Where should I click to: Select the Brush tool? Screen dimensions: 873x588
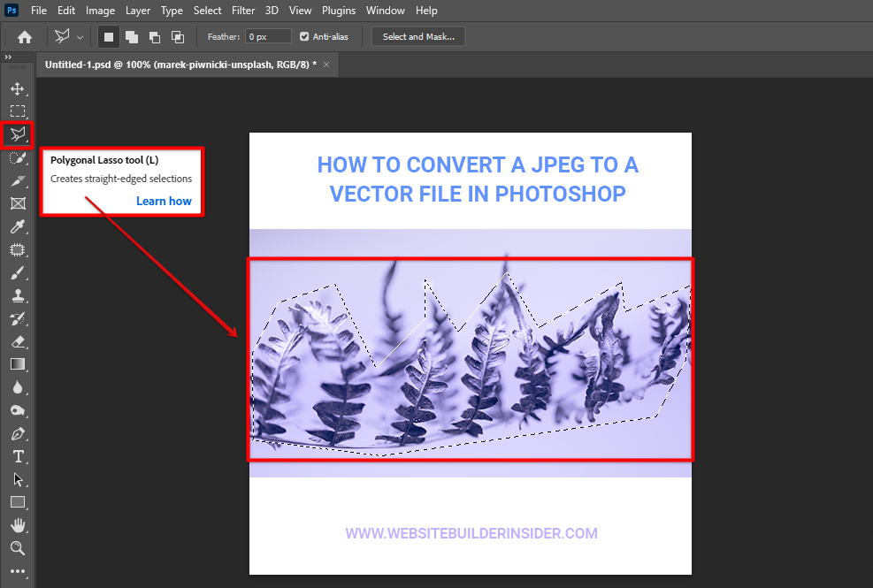(x=18, y=273)
